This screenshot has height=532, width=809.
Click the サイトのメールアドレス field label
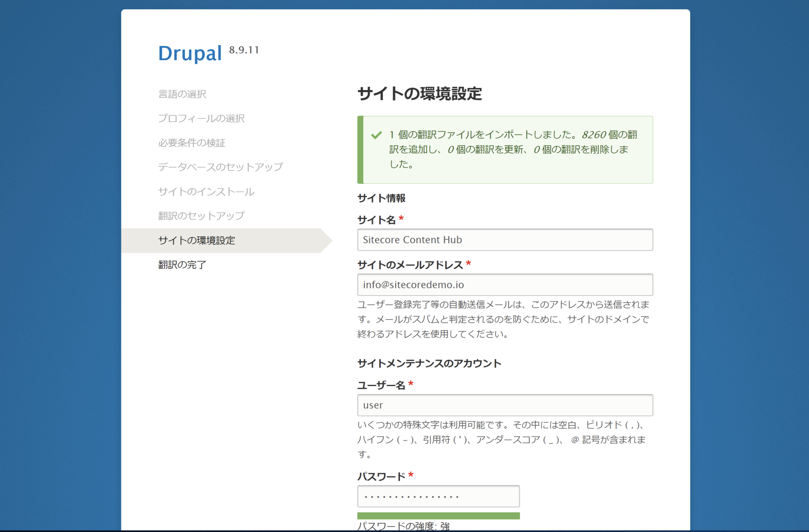pos(410,265)
